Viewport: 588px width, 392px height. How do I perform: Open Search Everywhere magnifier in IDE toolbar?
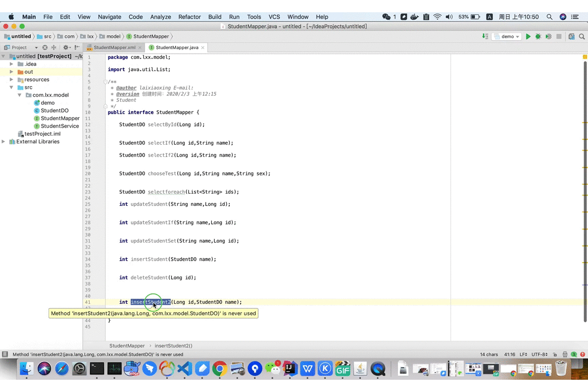582,36
